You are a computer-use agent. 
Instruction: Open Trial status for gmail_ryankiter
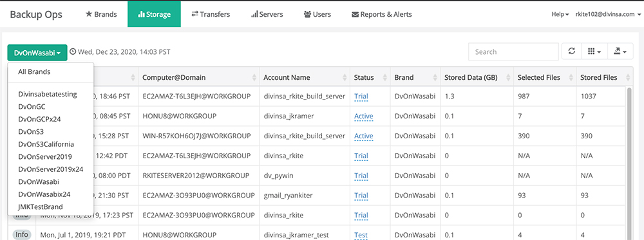pos(361,196)
